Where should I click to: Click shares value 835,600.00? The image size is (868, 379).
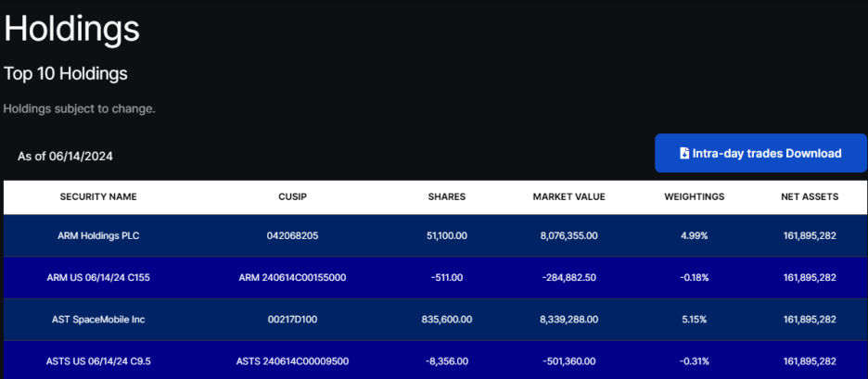447,320
